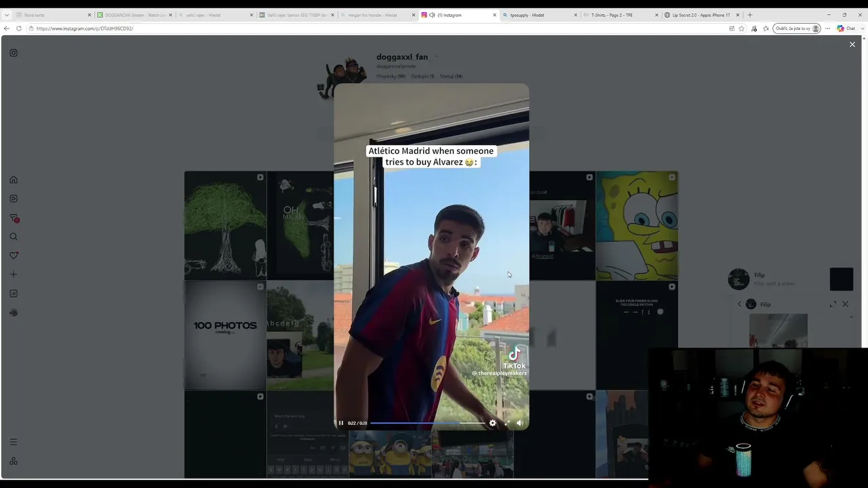Switch to the DOGGANOVA Stream tab
Screen dimensions: 868x488
click(134, 15)
